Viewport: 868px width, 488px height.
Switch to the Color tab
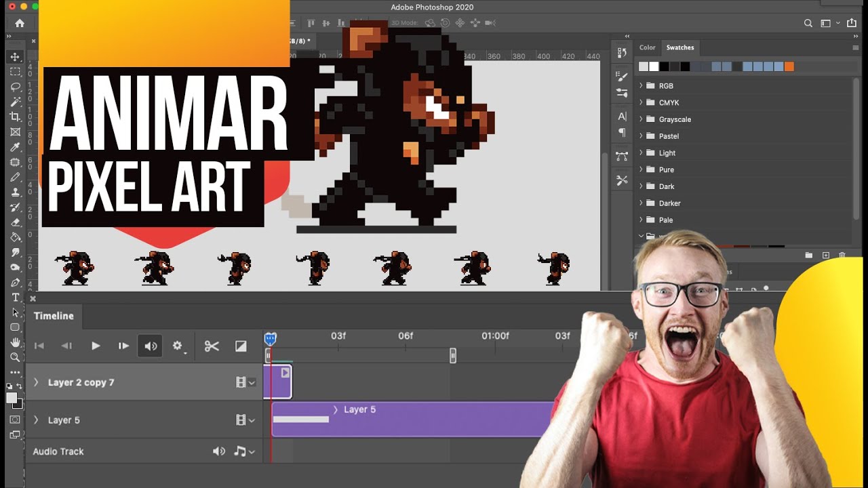[648, 47]
